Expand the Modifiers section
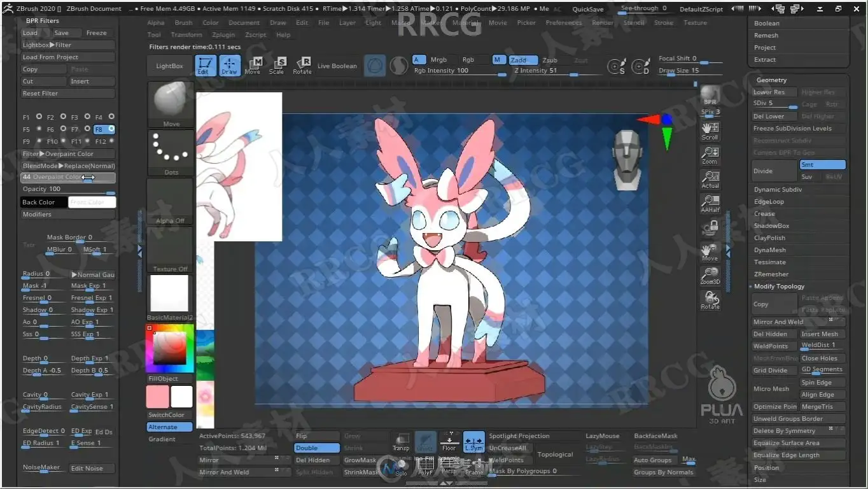The image size is (868, 489). (x=68, y=214)
